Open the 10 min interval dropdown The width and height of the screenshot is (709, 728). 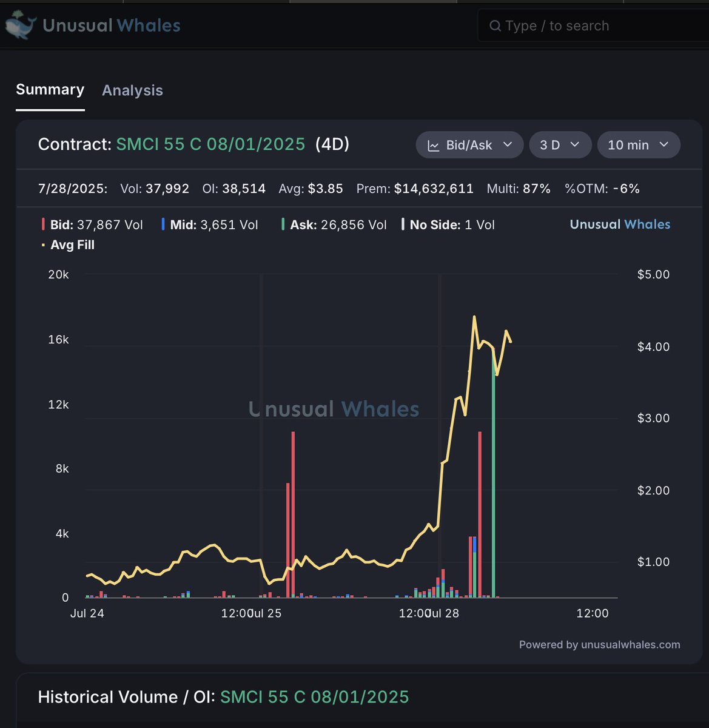click(x=639, y=145)
